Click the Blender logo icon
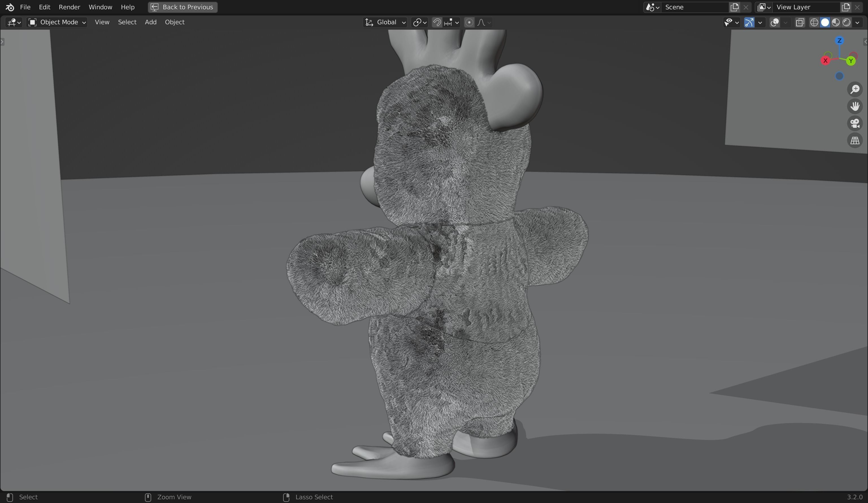The width and height of the screenshot is (868, 503). click(10, 7)
